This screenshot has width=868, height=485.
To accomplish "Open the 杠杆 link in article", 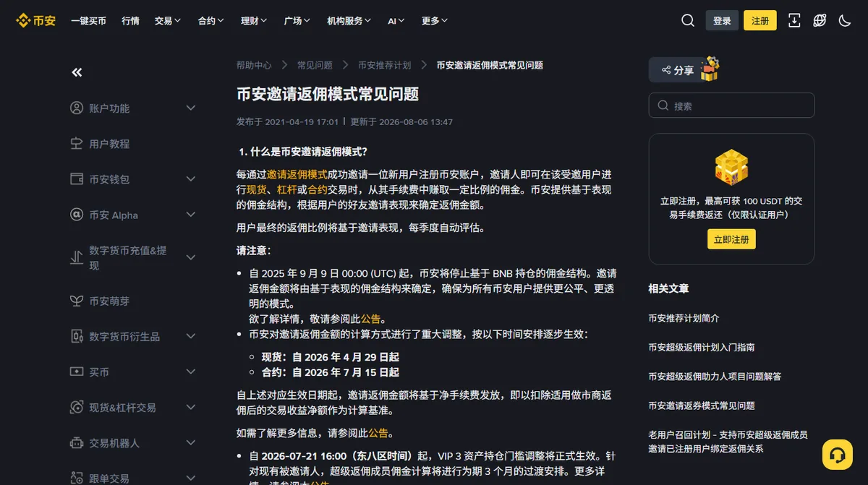I will (x=287, y=189).
